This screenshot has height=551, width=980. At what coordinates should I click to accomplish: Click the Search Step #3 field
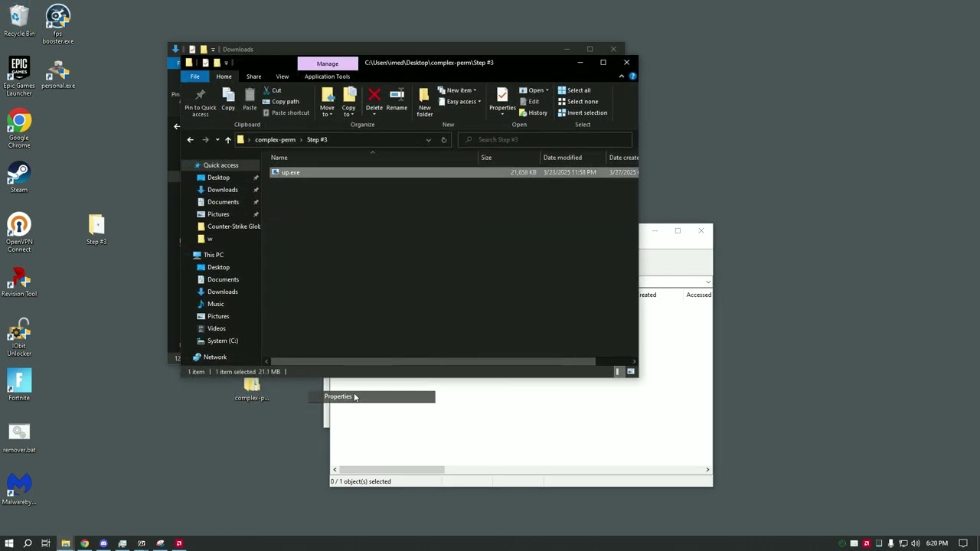[x=545, y=139]
